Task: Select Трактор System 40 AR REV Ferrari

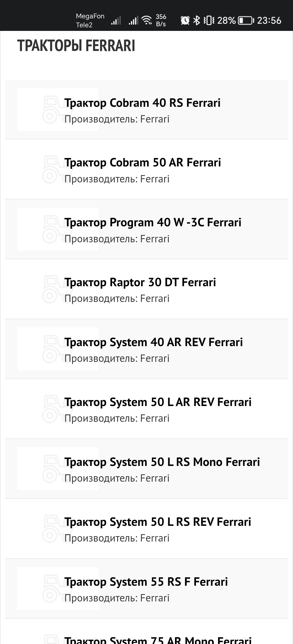Action: click(x=153, y=342)
